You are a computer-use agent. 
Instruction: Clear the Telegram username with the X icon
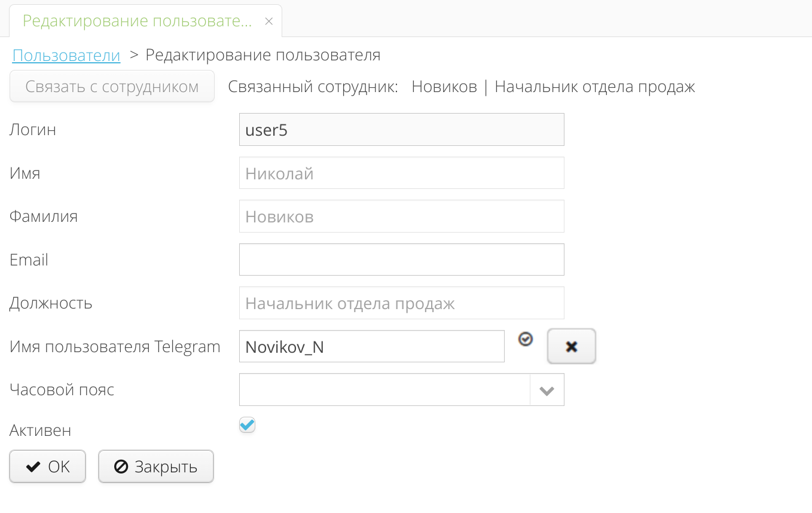[x=571, y=346]
